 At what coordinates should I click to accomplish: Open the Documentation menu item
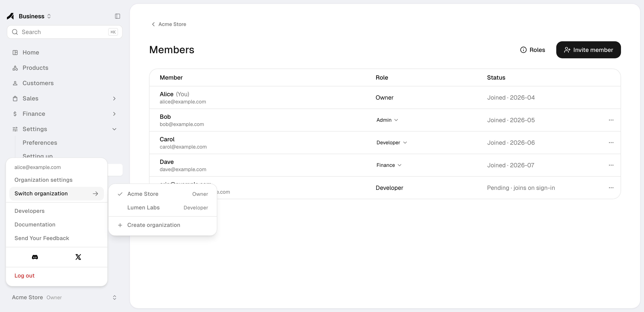tap(56, 225)
